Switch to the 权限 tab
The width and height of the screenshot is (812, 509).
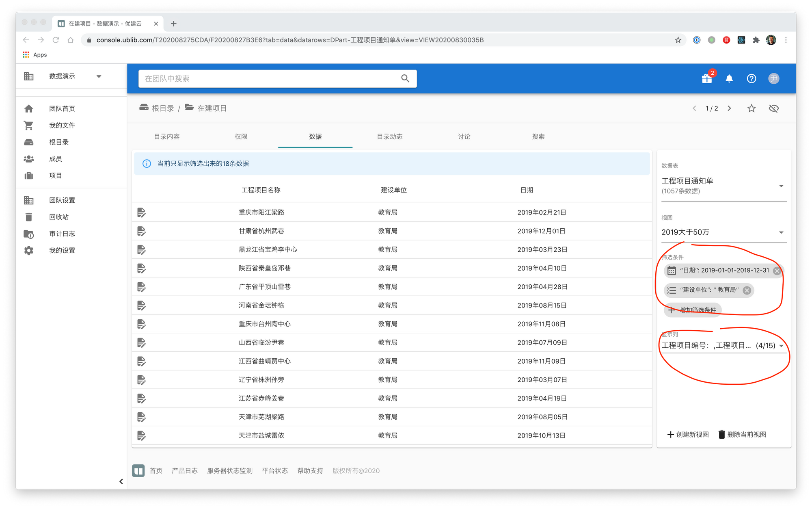pos(241,136)
